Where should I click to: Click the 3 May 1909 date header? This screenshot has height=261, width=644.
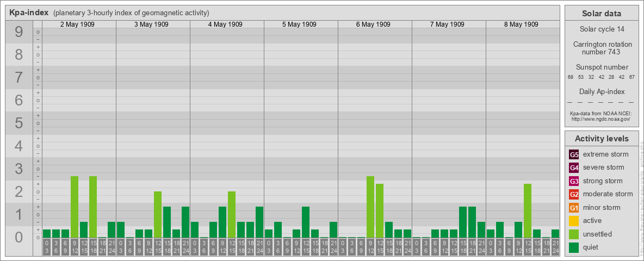tap(151, 24)
